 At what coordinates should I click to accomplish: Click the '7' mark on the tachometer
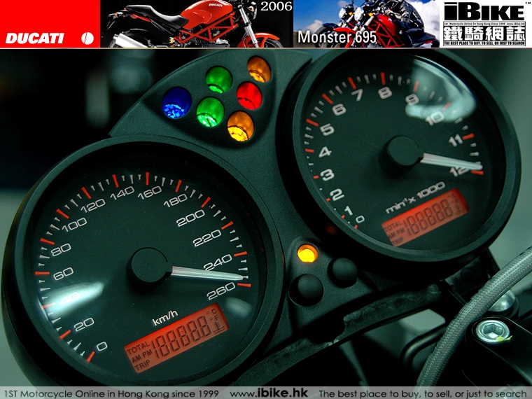tap(358, 95)
